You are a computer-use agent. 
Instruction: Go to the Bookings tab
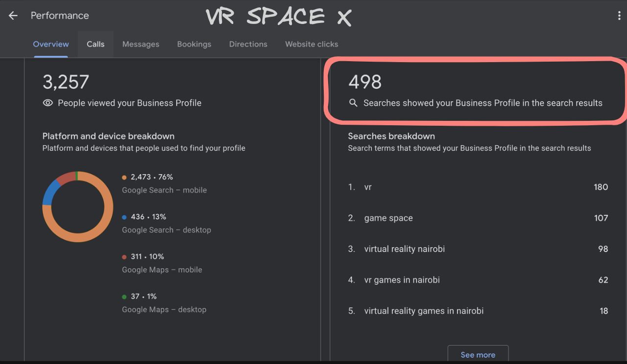coord(194,44)
